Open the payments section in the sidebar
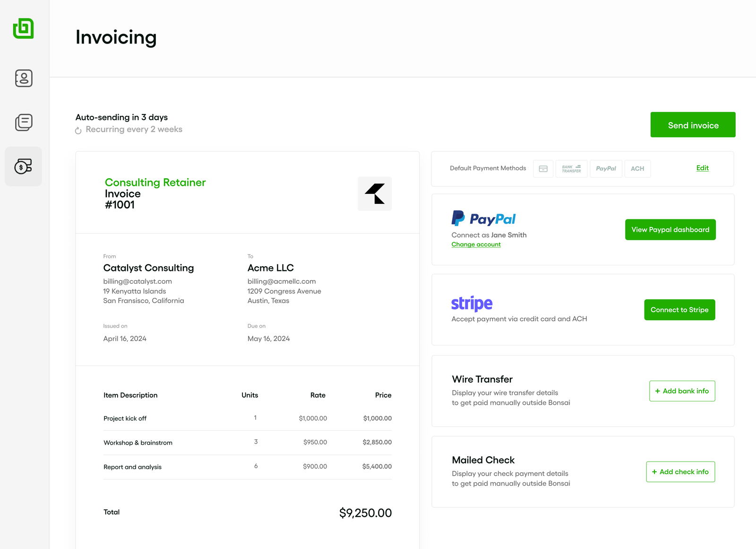The width and height of the screenshot is (756, 549). (23, 166)
